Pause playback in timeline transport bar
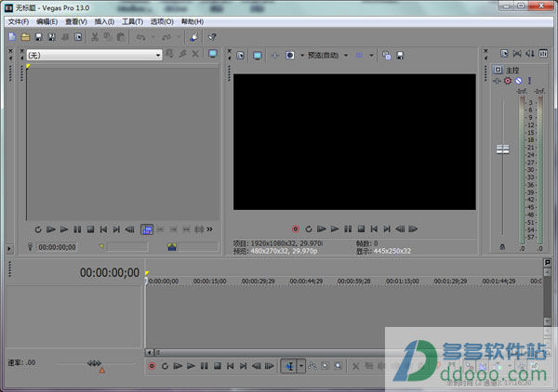The image size is (558, 392). [205, 366]
